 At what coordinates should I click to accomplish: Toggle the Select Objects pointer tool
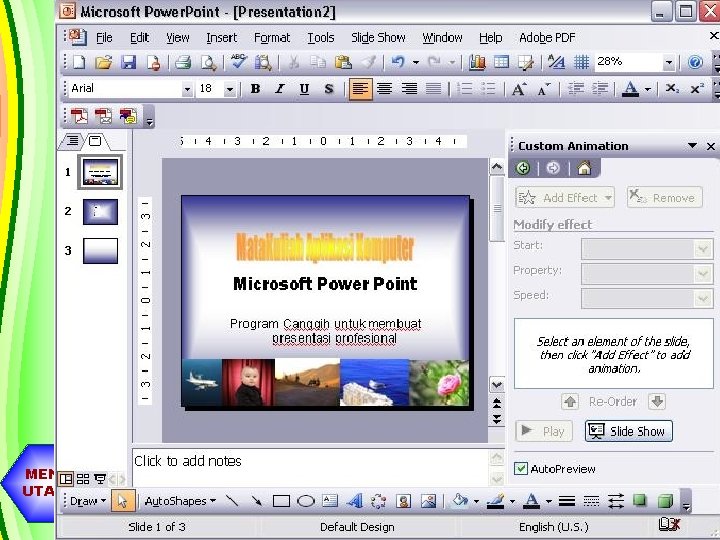[x=123, y=501]
